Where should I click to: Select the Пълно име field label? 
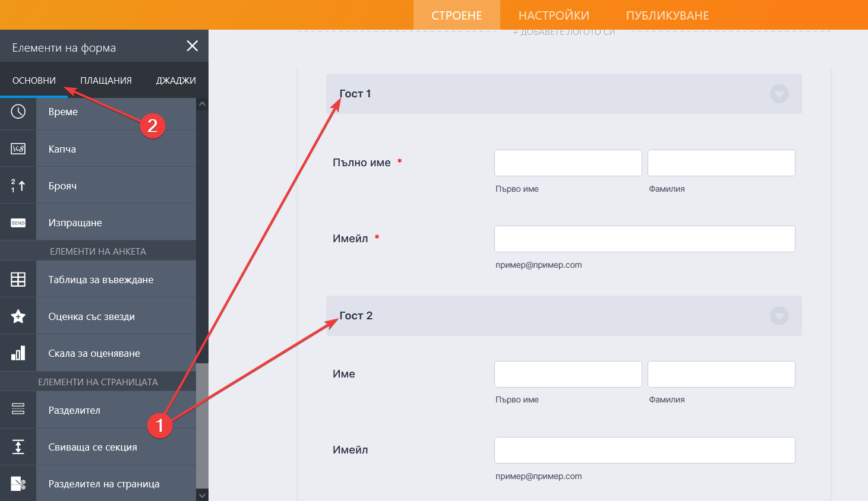(362, 163)
